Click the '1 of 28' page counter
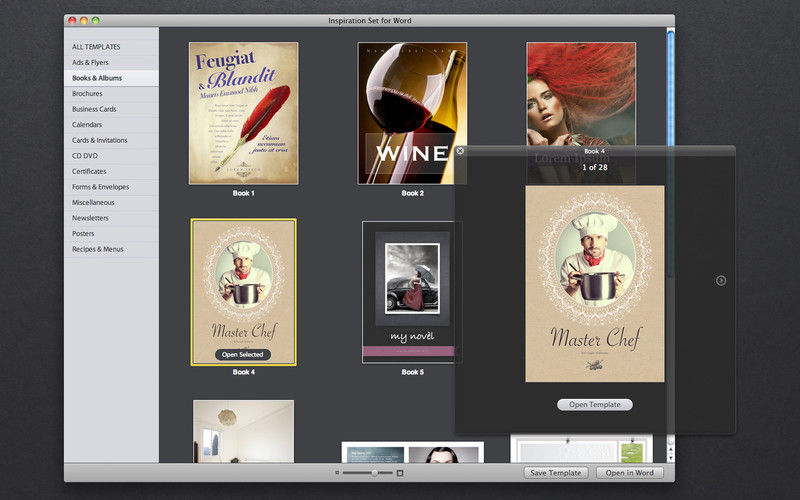 point(595,167)
